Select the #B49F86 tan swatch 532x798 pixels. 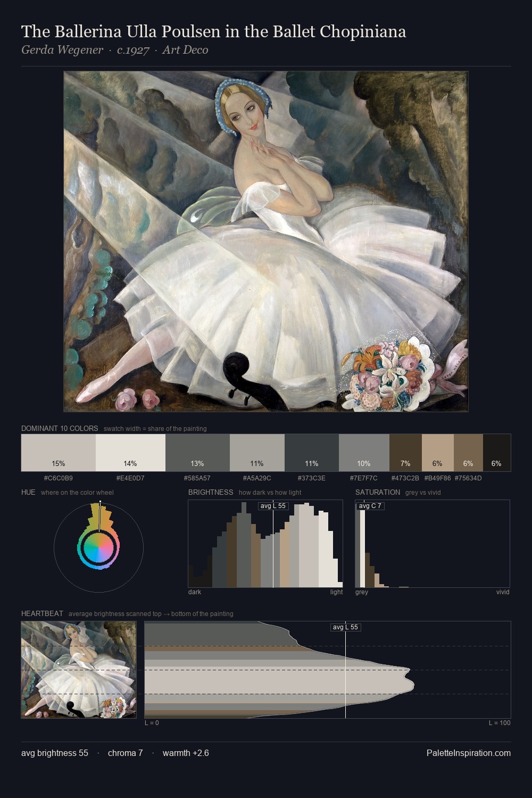tap(438, 453)
